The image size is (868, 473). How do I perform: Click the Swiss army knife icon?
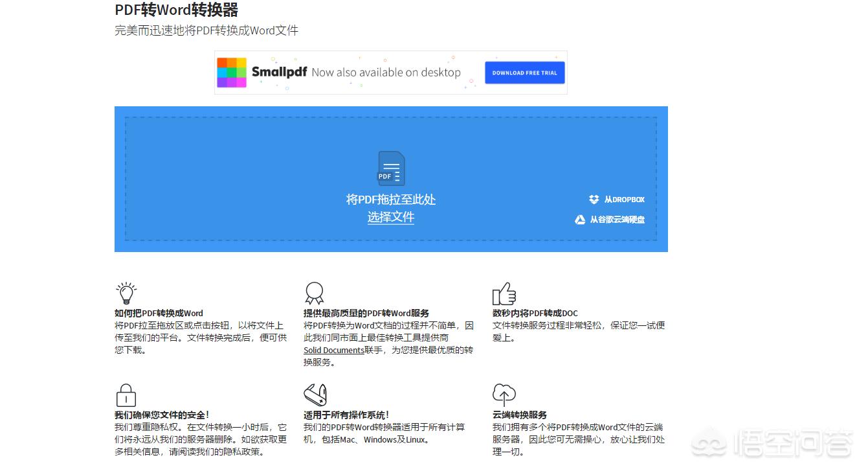click(315, 395)
